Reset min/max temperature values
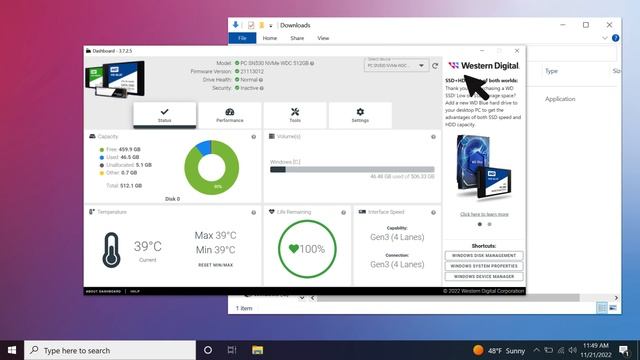640x360 pixels. pyautogui.click(x=216, y=265)
